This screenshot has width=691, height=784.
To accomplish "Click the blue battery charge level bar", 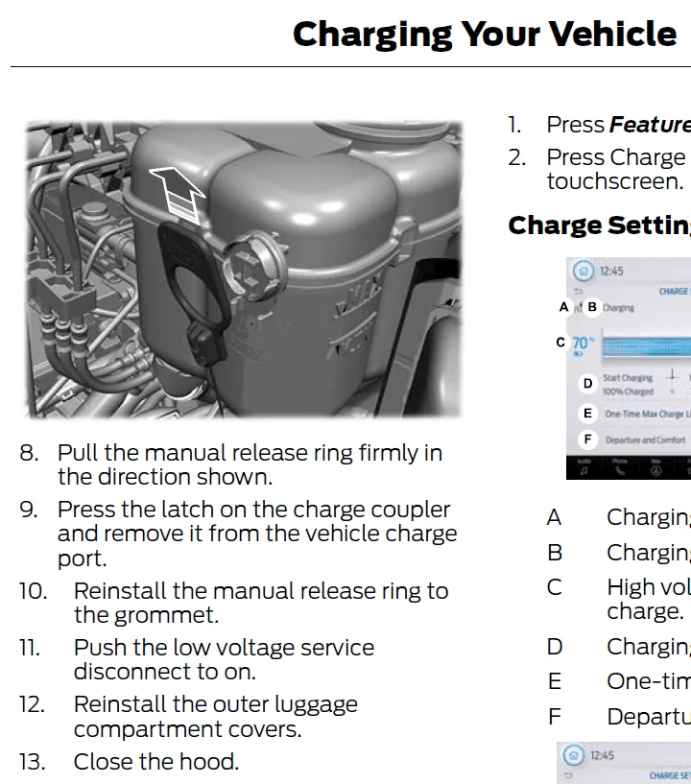I will pyautogui.click(x=647, y=346).
